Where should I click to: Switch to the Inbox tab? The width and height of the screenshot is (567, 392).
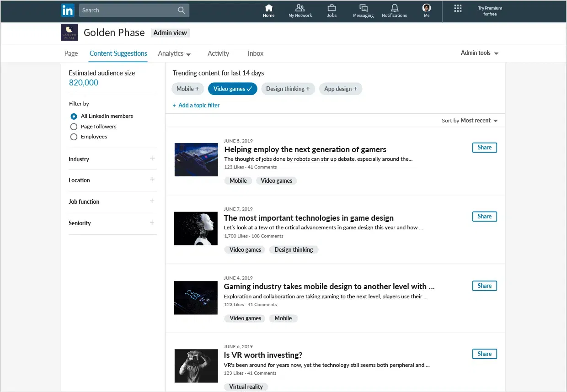(256, 53)
